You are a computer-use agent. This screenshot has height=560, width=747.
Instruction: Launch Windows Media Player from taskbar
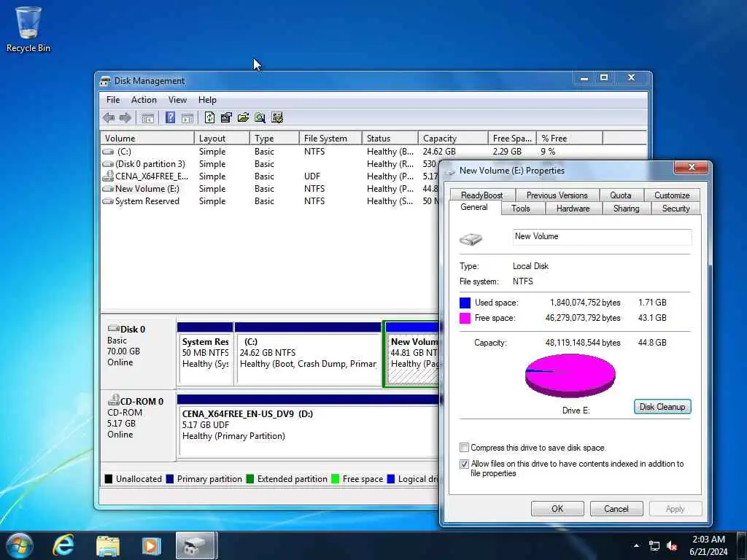tap(152, 545)
